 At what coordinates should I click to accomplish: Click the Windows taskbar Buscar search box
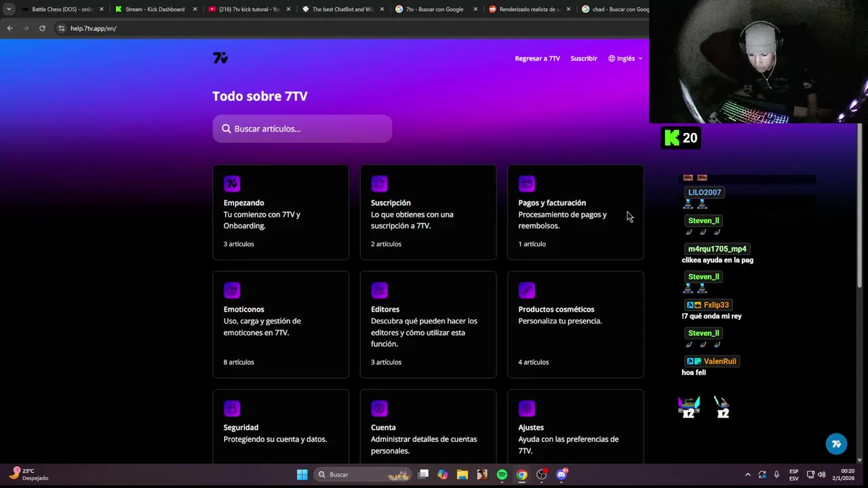pos(363,474)
